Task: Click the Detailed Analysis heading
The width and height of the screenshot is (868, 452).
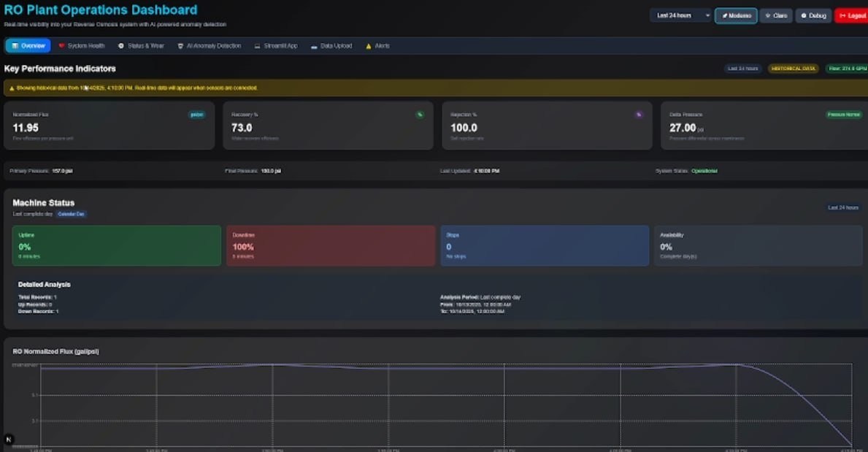Action: click(45, 284)
